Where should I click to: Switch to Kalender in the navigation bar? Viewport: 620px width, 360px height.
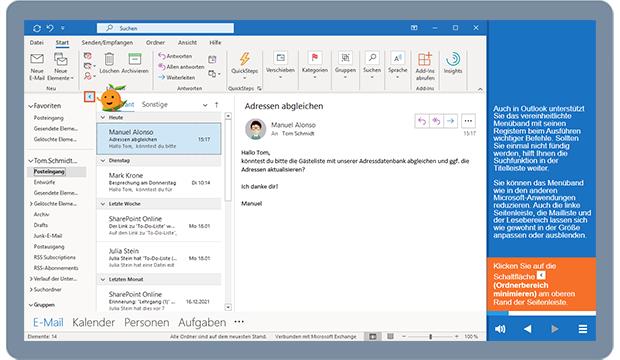[x=93, y=322]
